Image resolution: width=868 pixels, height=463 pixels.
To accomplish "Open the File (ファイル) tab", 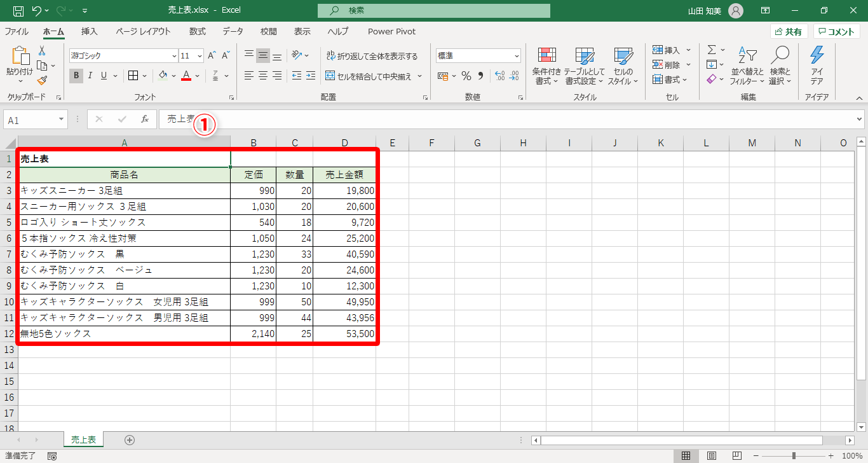I will click(x=17, y=31).
